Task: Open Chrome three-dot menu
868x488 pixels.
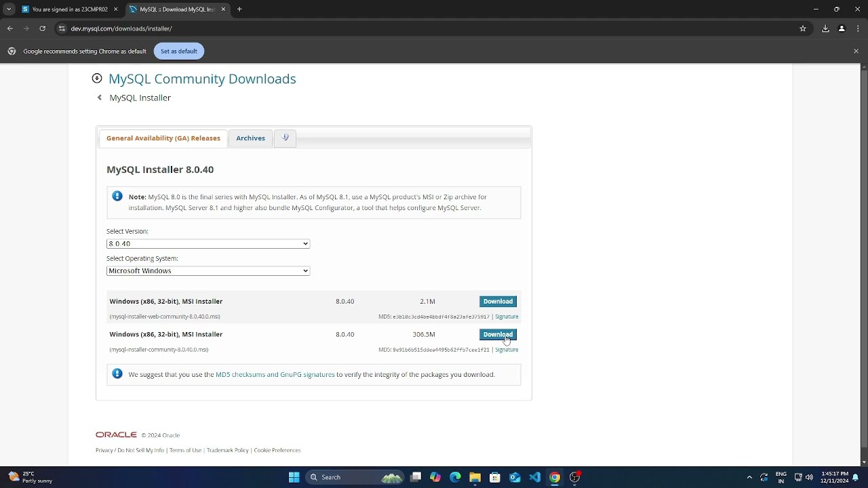Action: 858,28
